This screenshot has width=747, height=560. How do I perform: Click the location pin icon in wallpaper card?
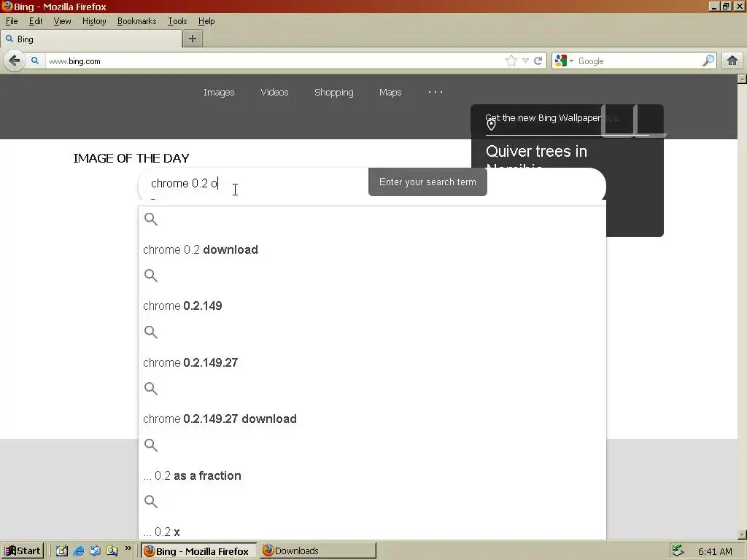pyautogui.click(x=491, y=125)
